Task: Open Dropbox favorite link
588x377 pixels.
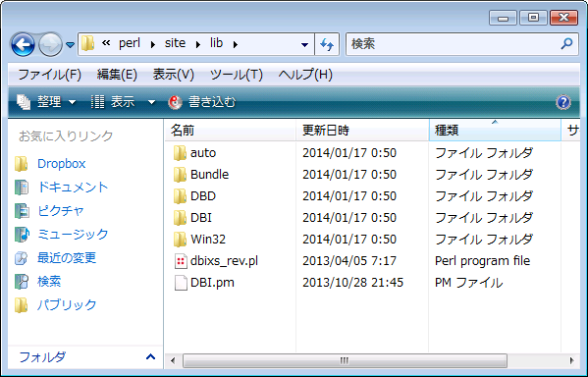Action: click(x=62, y=164)
